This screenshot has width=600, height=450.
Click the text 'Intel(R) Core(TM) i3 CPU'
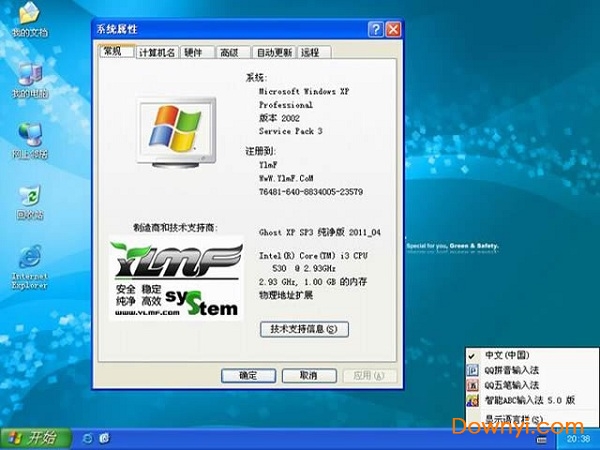[313, 256]
